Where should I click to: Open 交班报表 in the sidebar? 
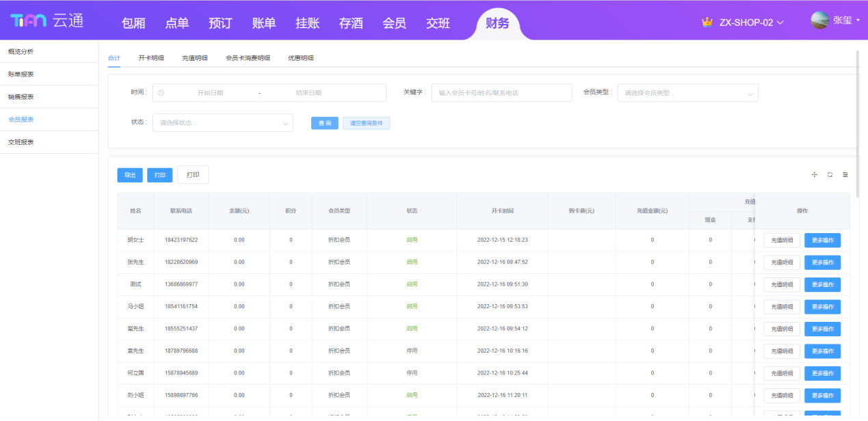49,142
